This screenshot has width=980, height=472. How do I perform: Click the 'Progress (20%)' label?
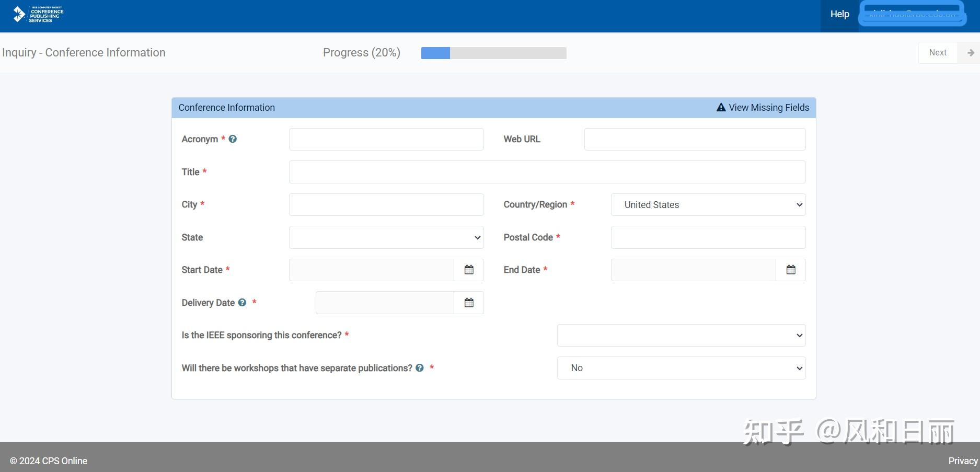click(362, 53)
